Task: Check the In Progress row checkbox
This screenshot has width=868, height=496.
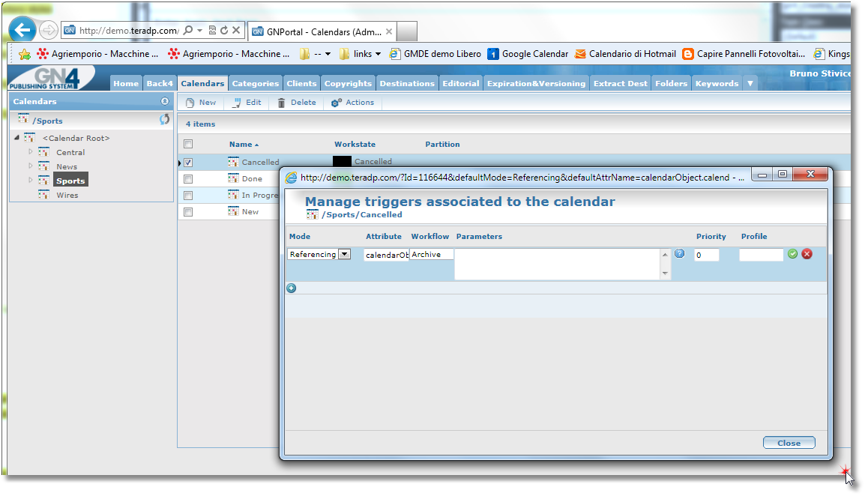Action: pos(188,196)
